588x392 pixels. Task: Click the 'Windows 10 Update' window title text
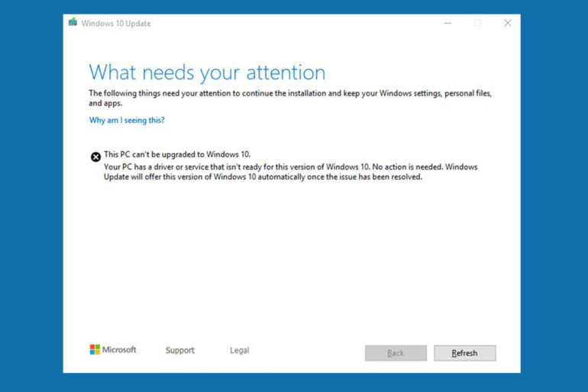116,23
